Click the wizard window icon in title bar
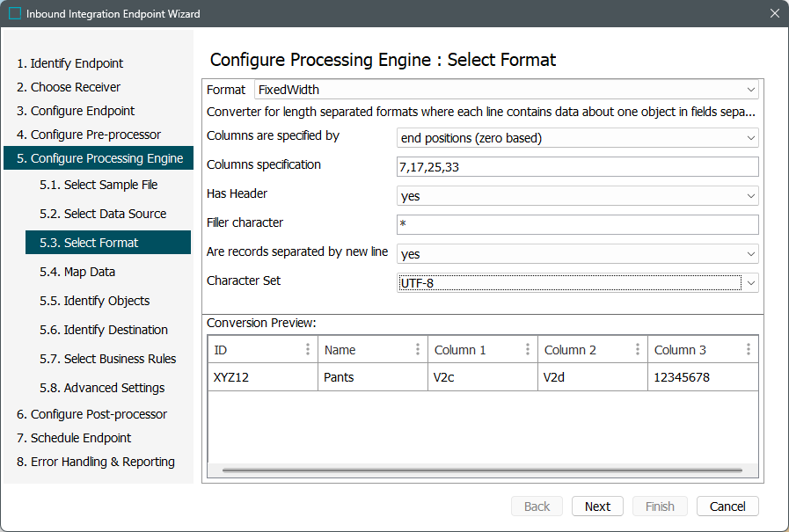This screenshot has width=789, height=532. tap(15, 14)
